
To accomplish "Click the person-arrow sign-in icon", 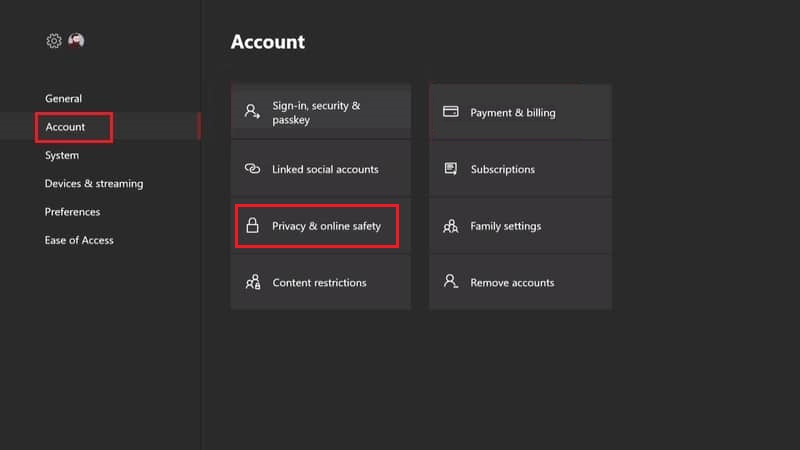I will click(253, 112).
